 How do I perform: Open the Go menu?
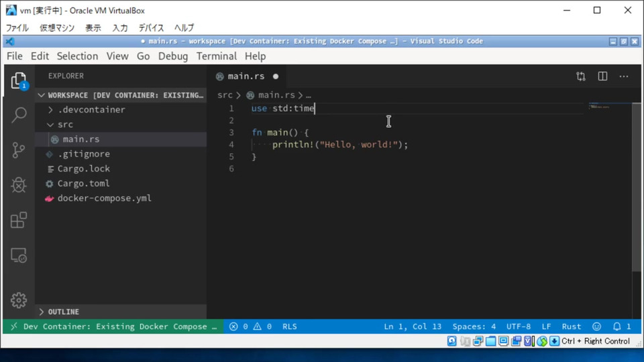144,56
